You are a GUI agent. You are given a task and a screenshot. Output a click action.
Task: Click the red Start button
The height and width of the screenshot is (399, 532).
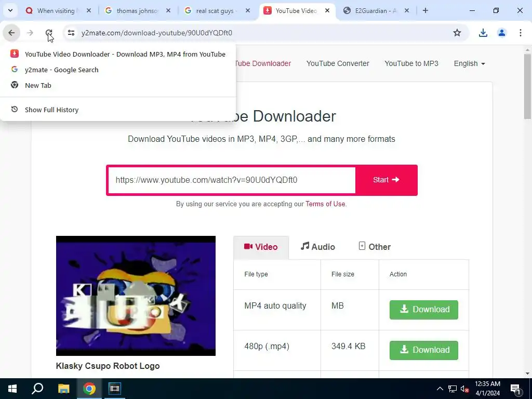(x=386, y=180)
